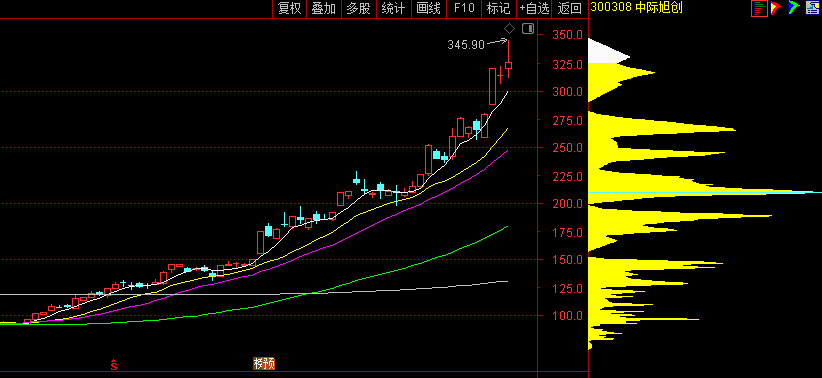Click the 175.0 price axis label
The height and width of the screenshot is (378, 822).
pyautogui.click(x=567, y=233)
